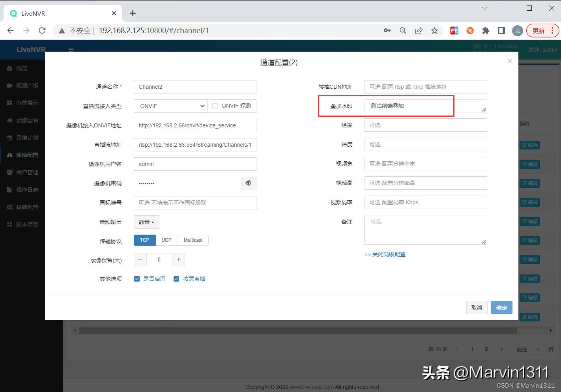
Task: Select the 用户管理 user management icon
Action: tap(9, 172)
